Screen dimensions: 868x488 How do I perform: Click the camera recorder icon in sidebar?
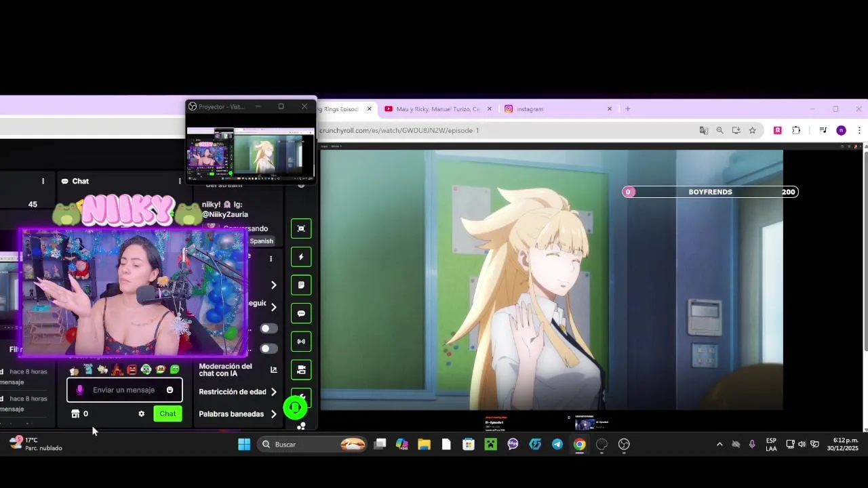pyautogui.click(x=301, y=370)
